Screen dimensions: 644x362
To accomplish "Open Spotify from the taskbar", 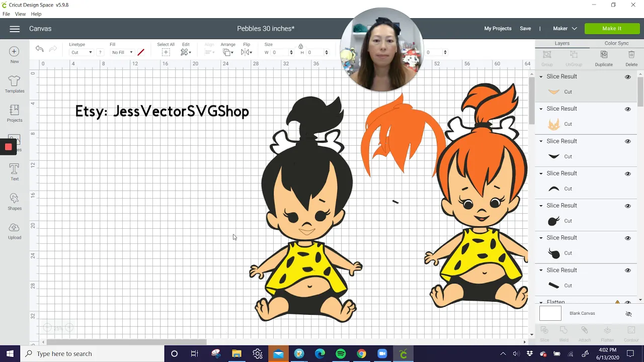I will click(x=341, y=353).
